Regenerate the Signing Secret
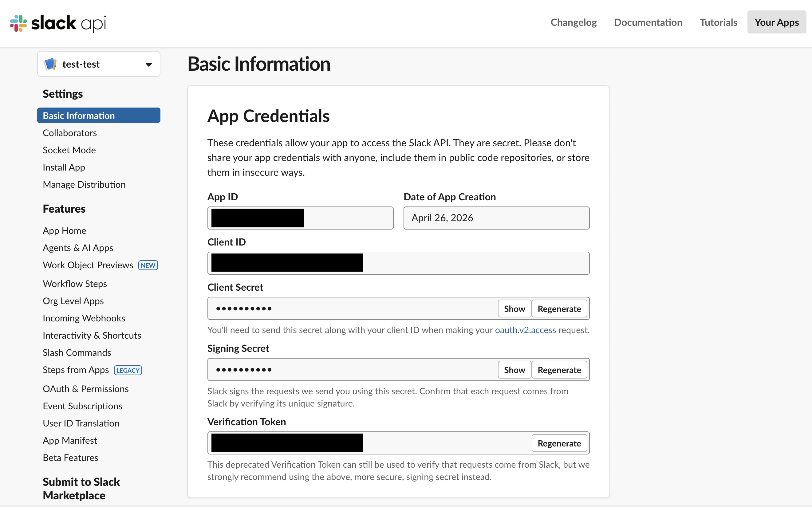 click(x=559, y=370)
